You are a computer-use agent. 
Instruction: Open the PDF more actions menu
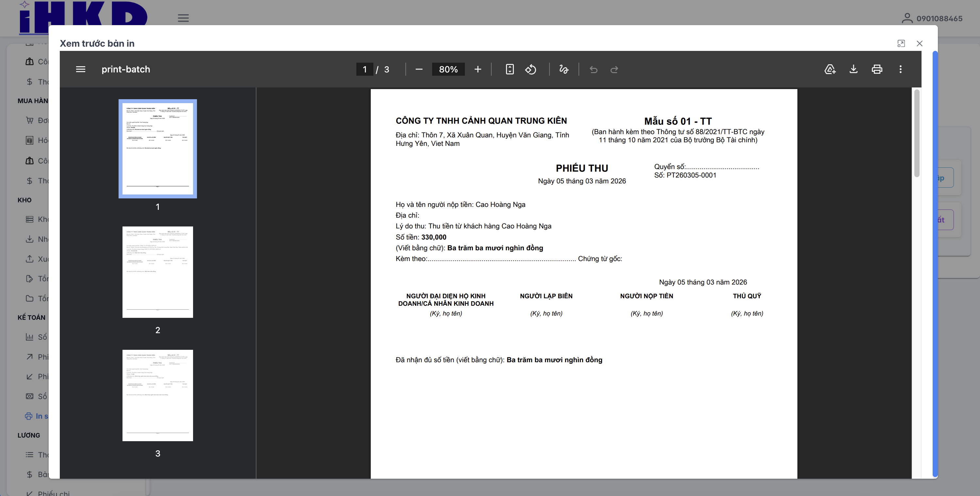(x=900, y=69)
